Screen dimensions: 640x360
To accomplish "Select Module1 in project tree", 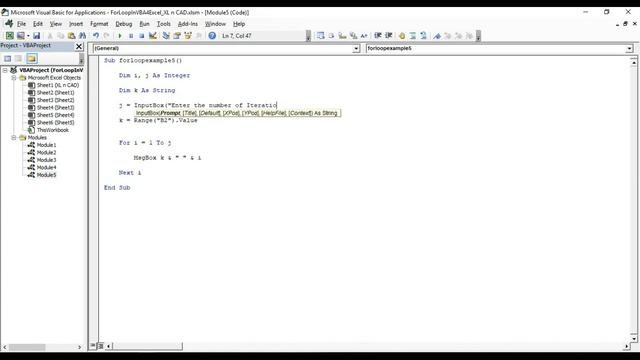I will (46, 145).
